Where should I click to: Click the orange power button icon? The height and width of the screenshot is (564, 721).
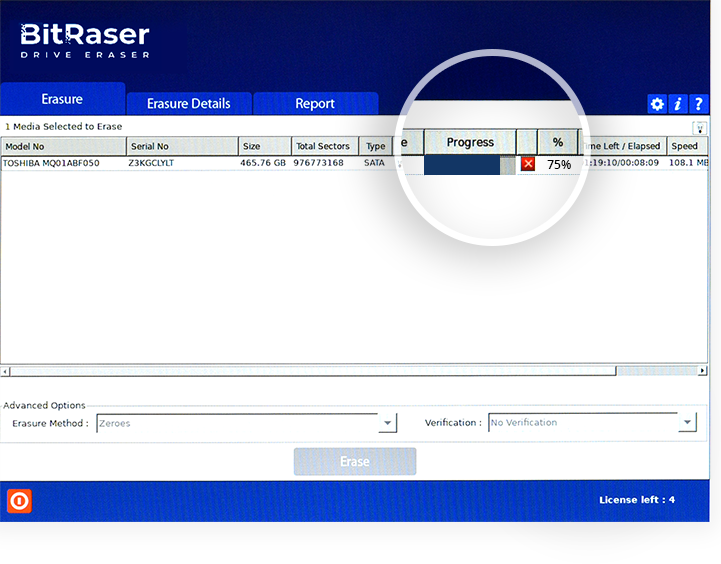[19, 501]
